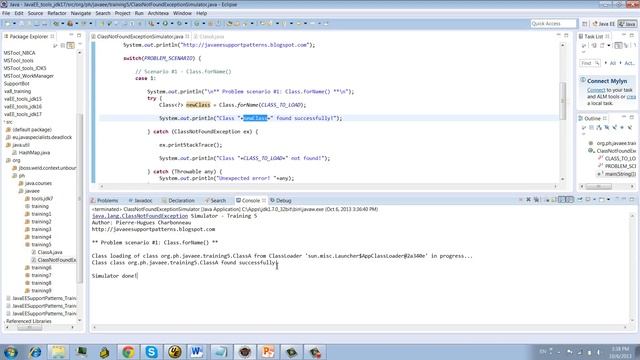Image resolution: width=640 pixels, height=360 pixels.
Task: Click the PROBLEM_SCENARIO field in Outline
Action: click(617, 166)
